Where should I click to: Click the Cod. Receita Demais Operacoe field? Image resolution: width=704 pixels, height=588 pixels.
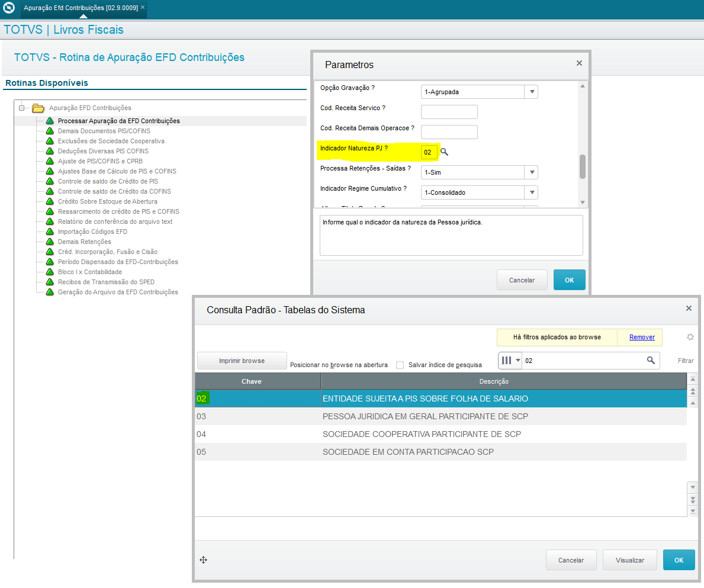(449, 132)
